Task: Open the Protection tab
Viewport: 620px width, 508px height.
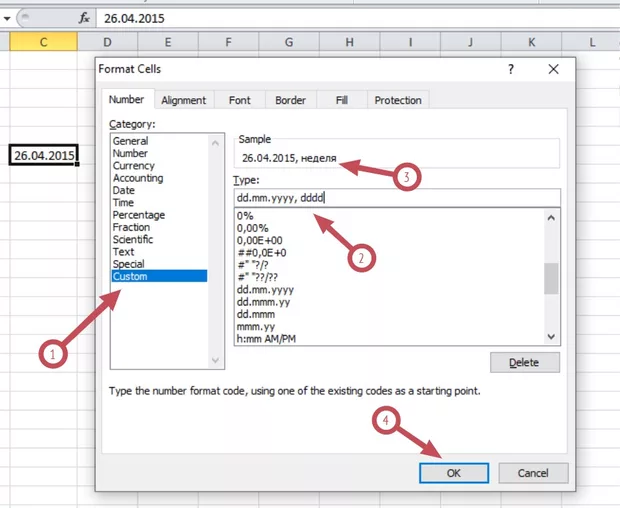Action: pyautogui.click(x=398, y=100)
